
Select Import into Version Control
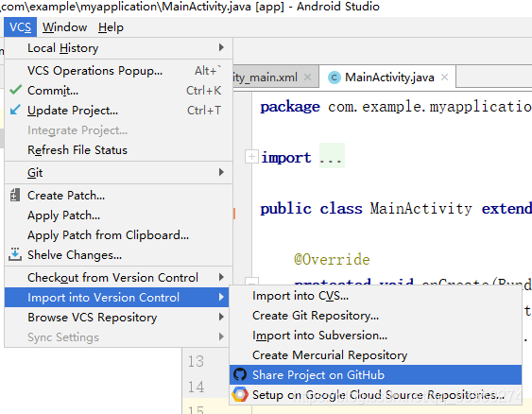tap(117, 297)
